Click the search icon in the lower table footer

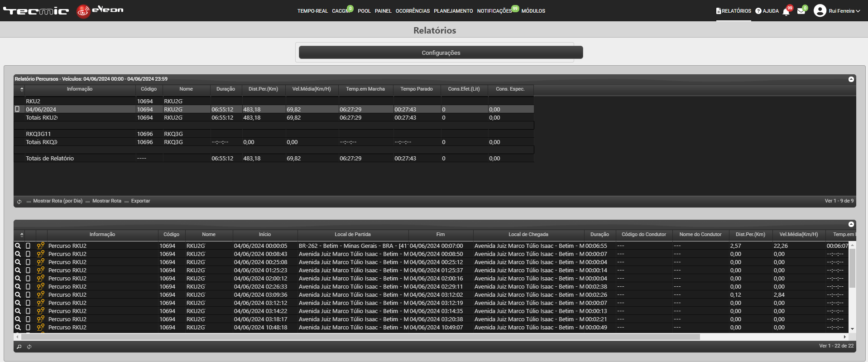[19, 347]
